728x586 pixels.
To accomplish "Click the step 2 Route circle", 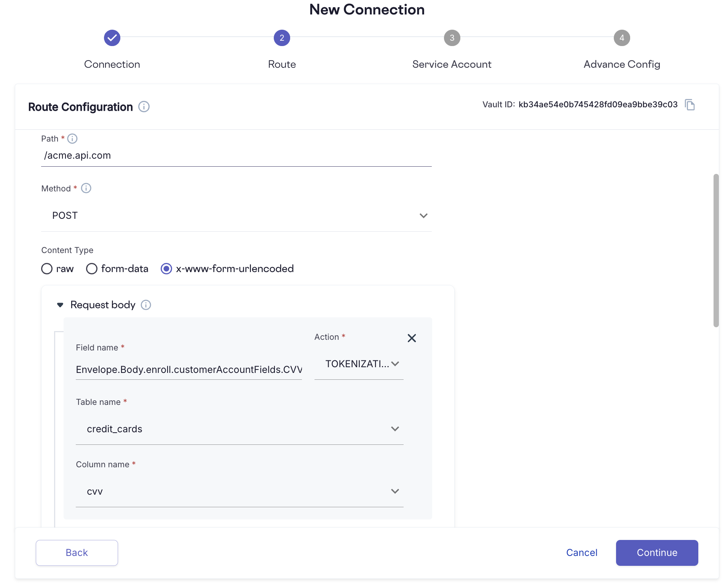I will (x=282, y=38).
